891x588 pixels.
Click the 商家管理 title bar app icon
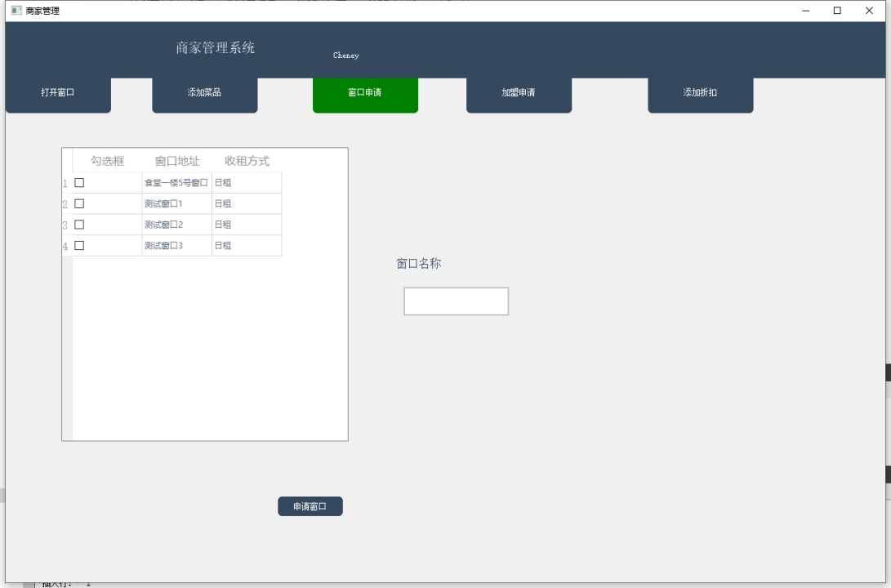[x=16, y=11]
